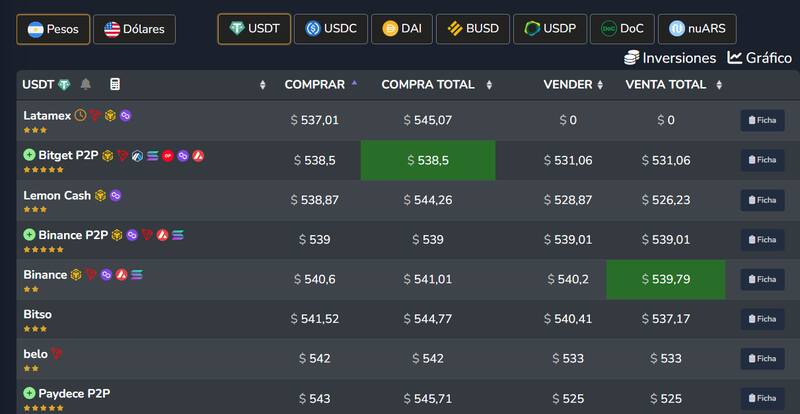The width and height of the screenshot is (800, 414).
Task: Open the calculator icon beside USDT
Action: [x=115, y=85]
